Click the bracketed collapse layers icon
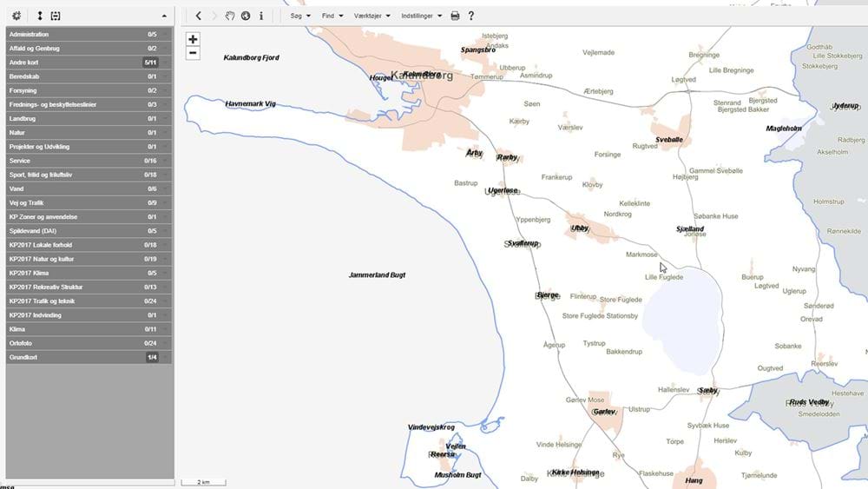The height and width of the screenshot is (489, 868). coord(56,16)
